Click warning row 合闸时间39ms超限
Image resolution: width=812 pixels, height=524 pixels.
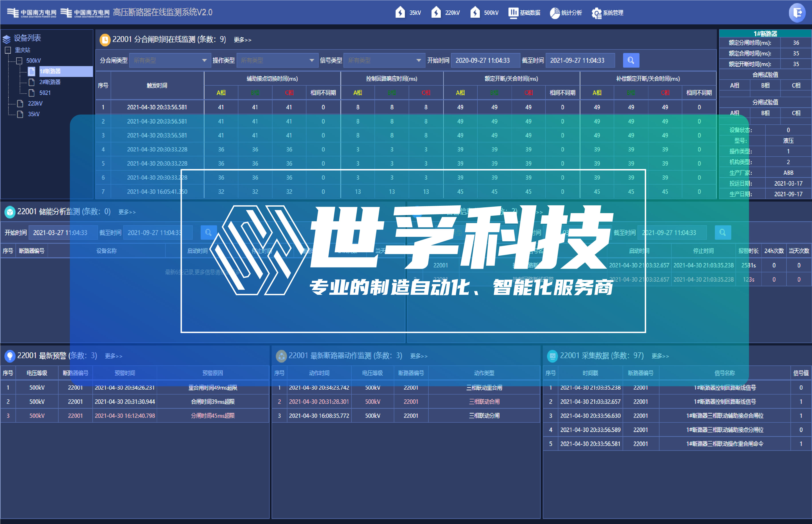pyautogui.click(x=135, y=402)
